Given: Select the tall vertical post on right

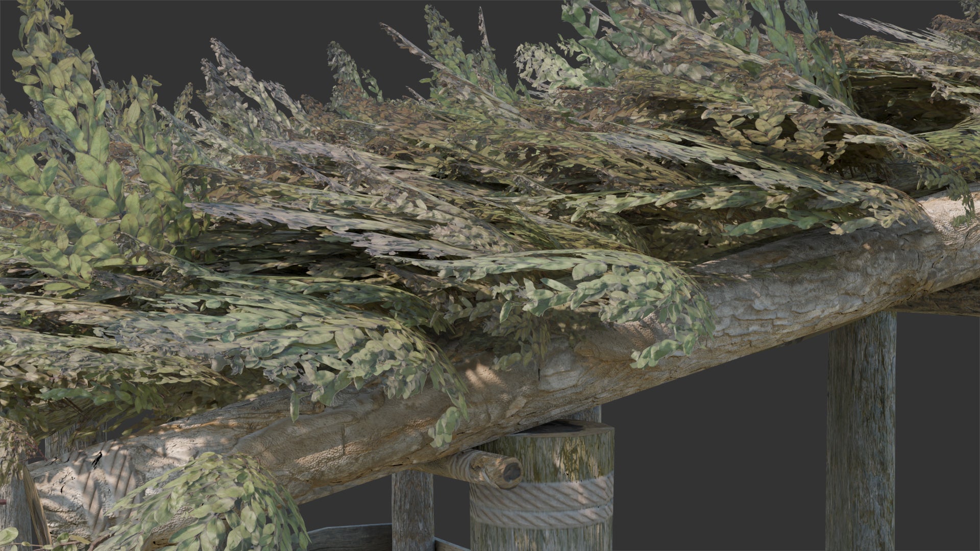Looking at the screenshot, I should (x=861, y=434).
